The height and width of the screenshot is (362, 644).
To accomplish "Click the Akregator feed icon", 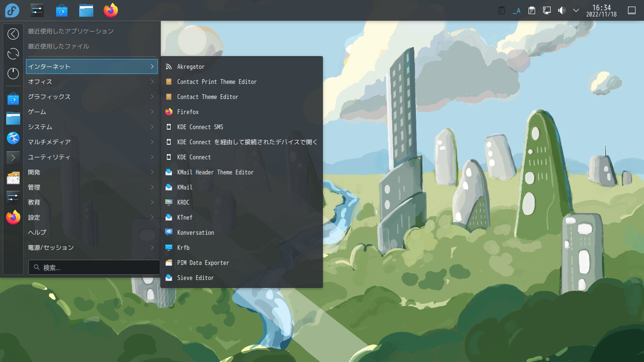I will click(x=169, y=67).
